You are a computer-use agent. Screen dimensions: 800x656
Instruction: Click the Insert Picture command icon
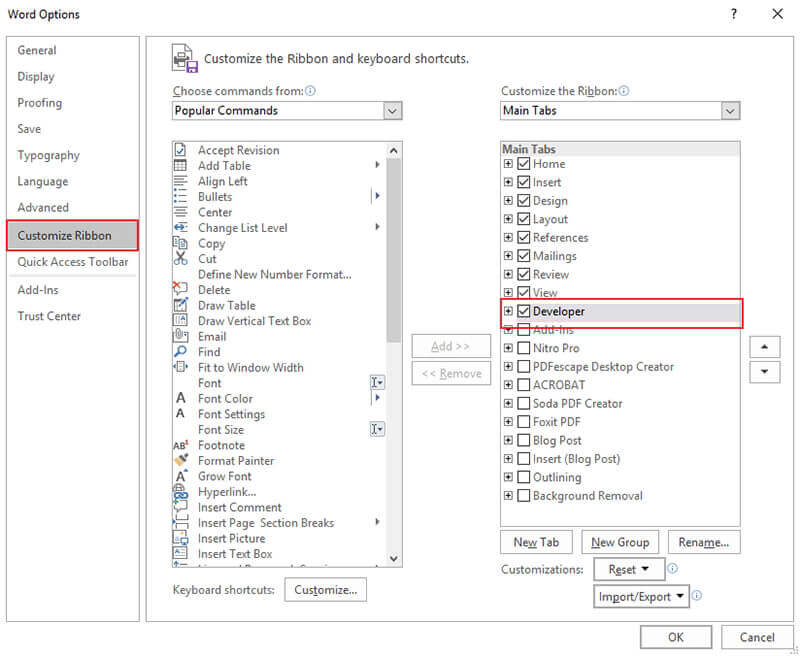pos(184,538)
